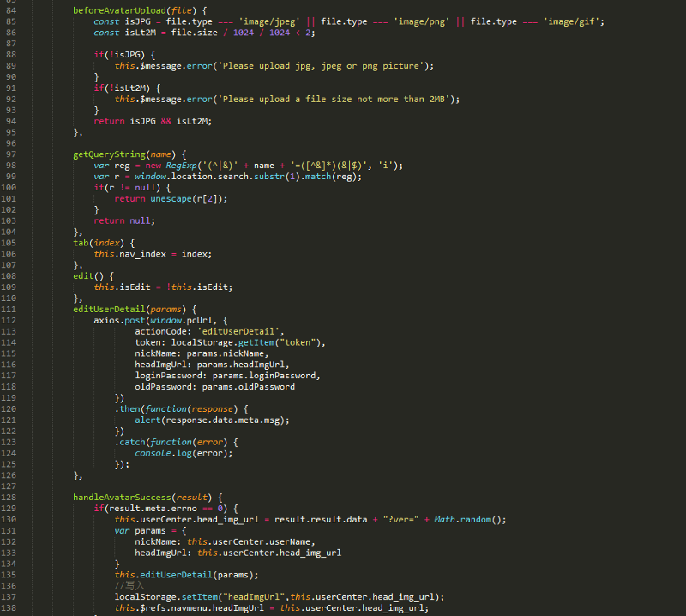Click line number 97 in the gutter
The height and width of the screenshot is (616, 686).
click(10, 154)
